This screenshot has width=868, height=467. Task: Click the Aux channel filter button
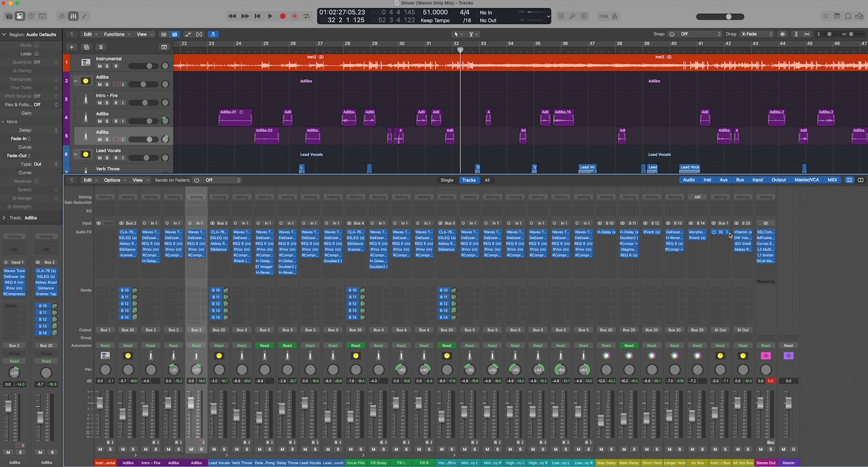pyautogui.click(x=724, y=180)
